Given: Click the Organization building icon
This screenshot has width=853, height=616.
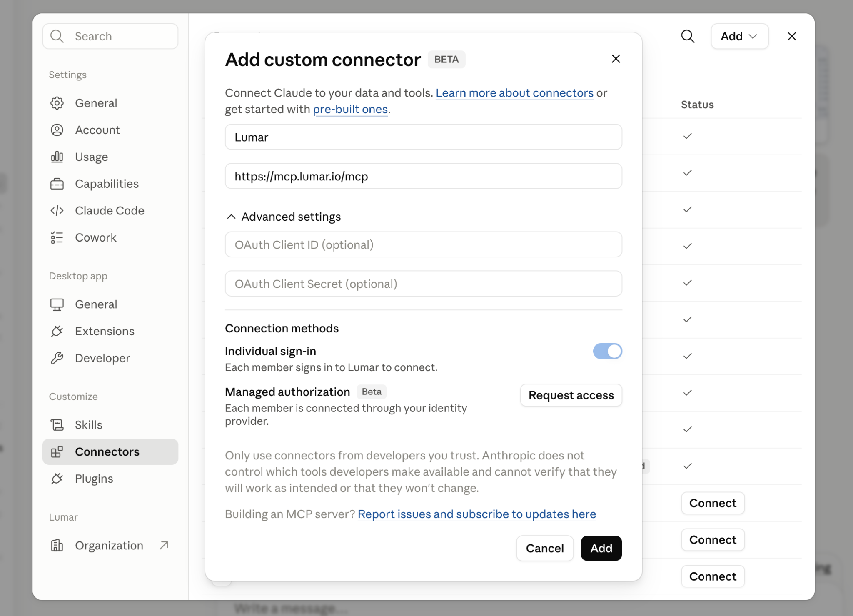Looking at the screenshot, I should 57,546.
